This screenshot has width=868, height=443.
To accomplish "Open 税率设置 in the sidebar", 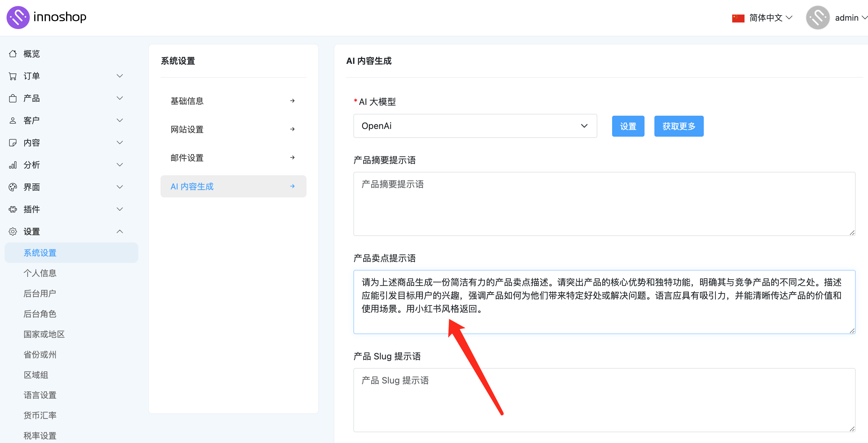I will (x=40, y=436).
